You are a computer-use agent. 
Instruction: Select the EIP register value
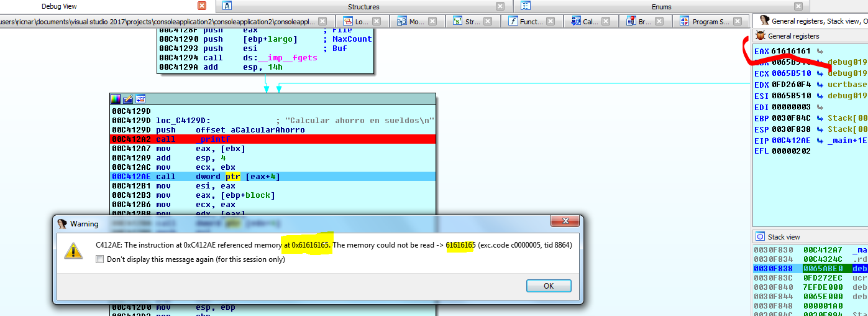pyautogui.click(x=791, y=141)
